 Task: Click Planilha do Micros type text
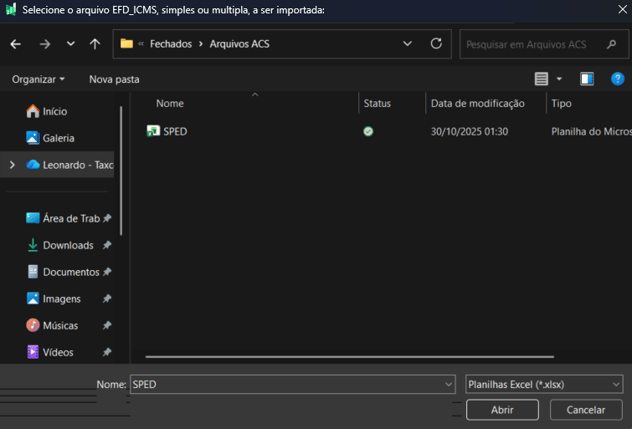click(x=591, y=131)
